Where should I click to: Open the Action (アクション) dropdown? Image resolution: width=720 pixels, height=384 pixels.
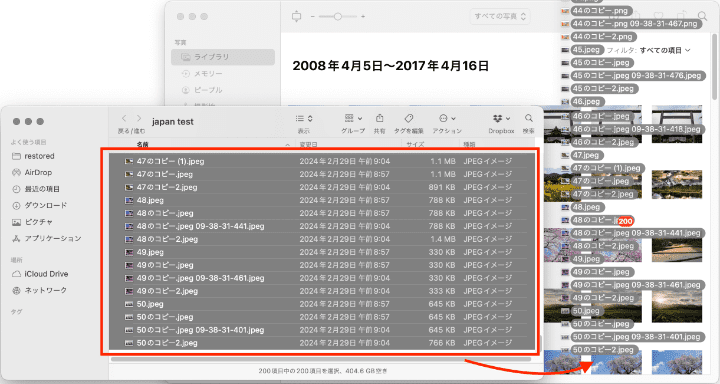click(x=447, y=119)
